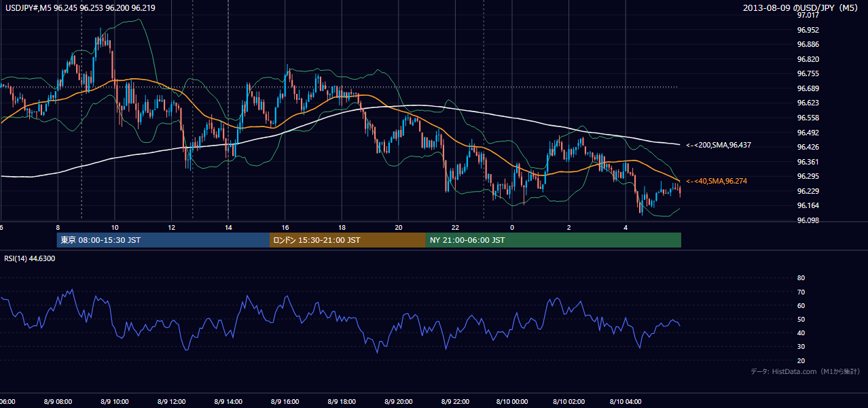868x408 pixels.
Task: Select the 東京 08:00-15:30 JST session bar
Action: click(163, 240)
